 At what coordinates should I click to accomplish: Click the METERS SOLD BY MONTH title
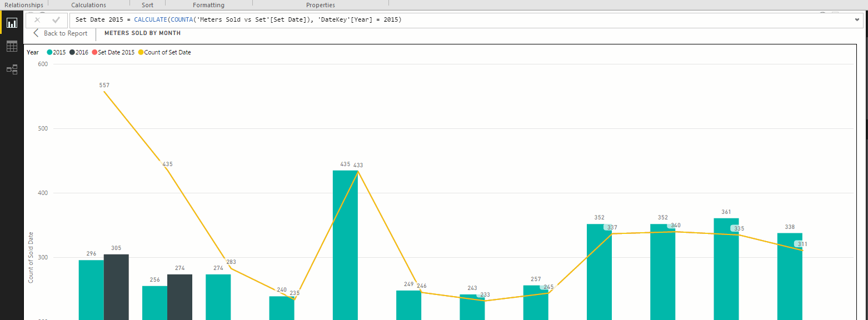coord(142,33)
